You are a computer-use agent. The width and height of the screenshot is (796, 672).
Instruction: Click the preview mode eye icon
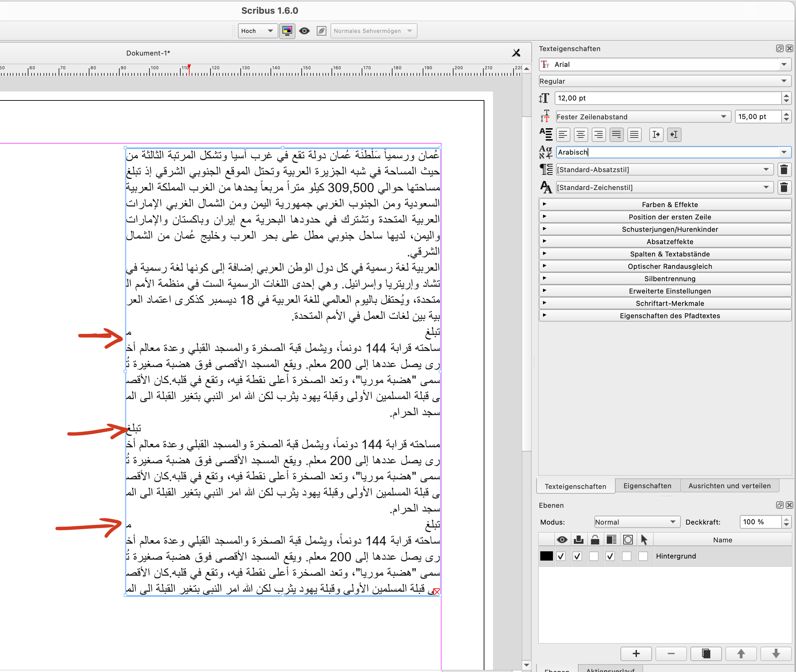click(304, 31)
